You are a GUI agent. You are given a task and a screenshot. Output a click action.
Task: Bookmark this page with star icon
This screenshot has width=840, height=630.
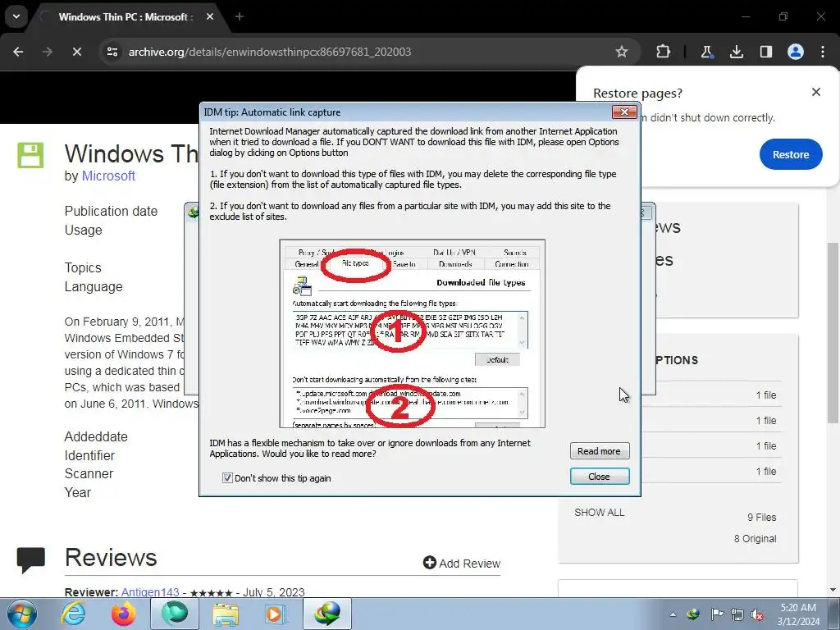point(622,52)
